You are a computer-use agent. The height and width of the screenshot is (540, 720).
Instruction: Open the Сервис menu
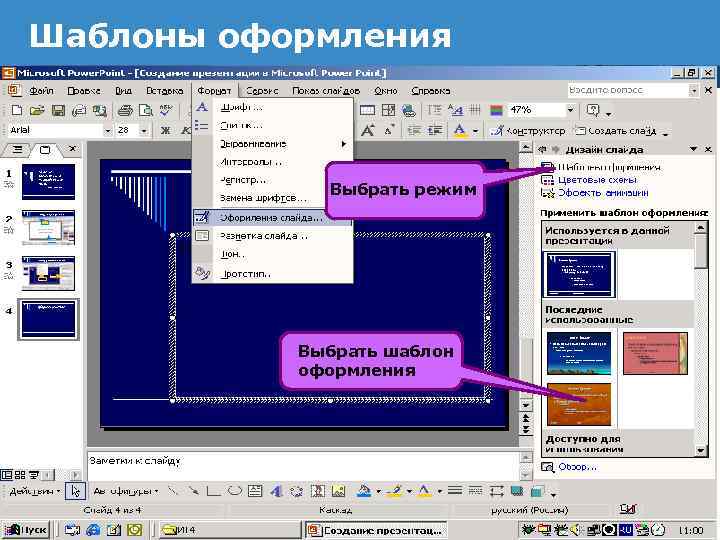[262, 91]
